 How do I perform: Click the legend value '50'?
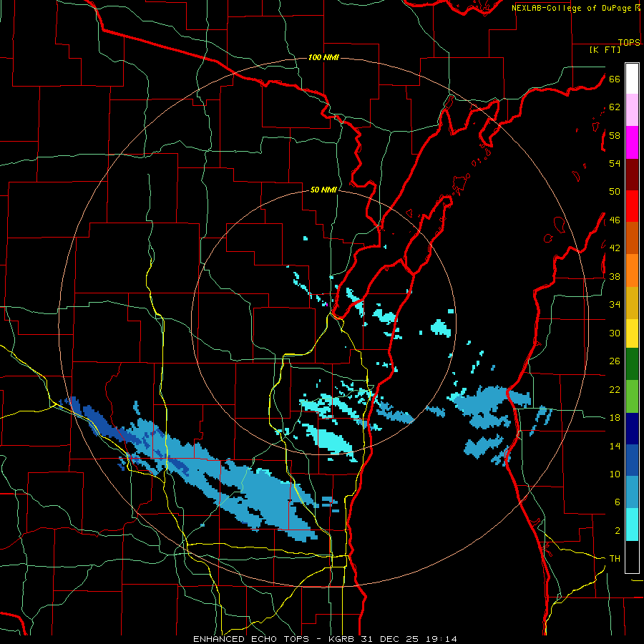[x=615, y=192]
